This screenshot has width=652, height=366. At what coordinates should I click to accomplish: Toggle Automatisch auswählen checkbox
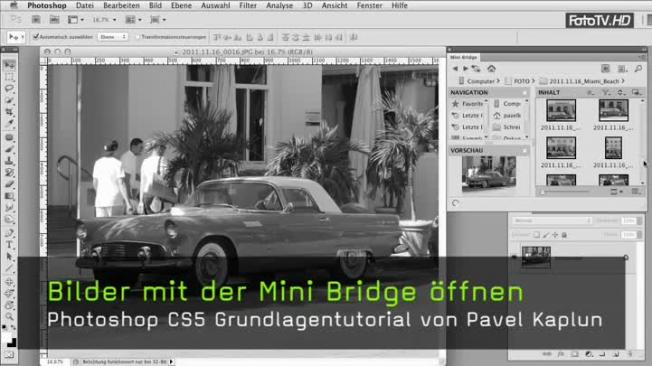[x=36, y=37]
